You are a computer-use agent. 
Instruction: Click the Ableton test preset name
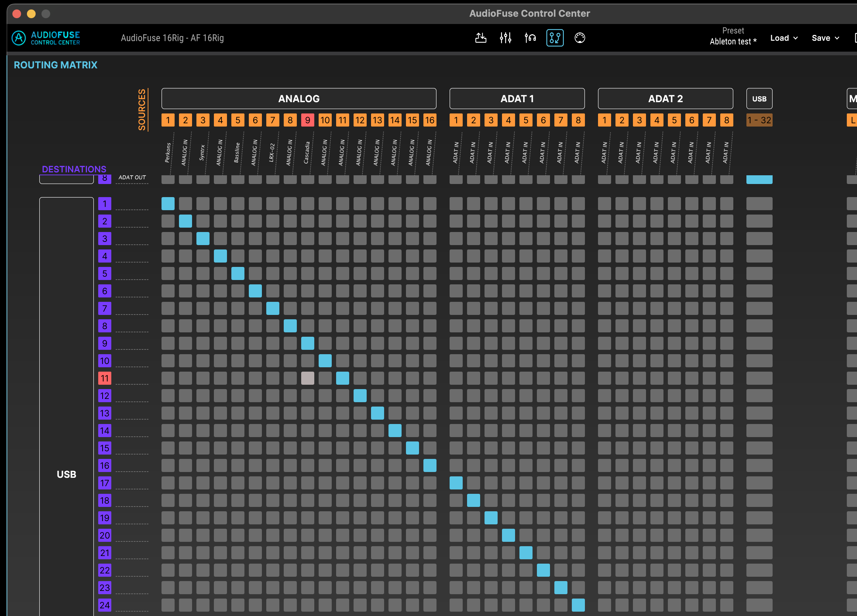pyautogui.click(x=733, y=41)
